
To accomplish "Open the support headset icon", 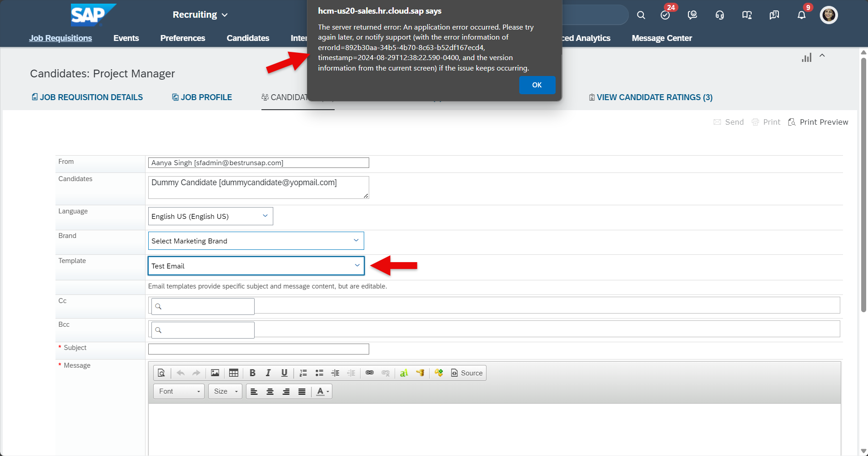I will pyautogui.click(x=720, y=15).
